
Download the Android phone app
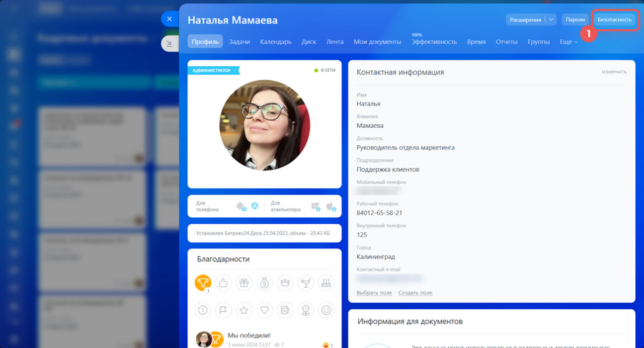[x=241, y=206]
